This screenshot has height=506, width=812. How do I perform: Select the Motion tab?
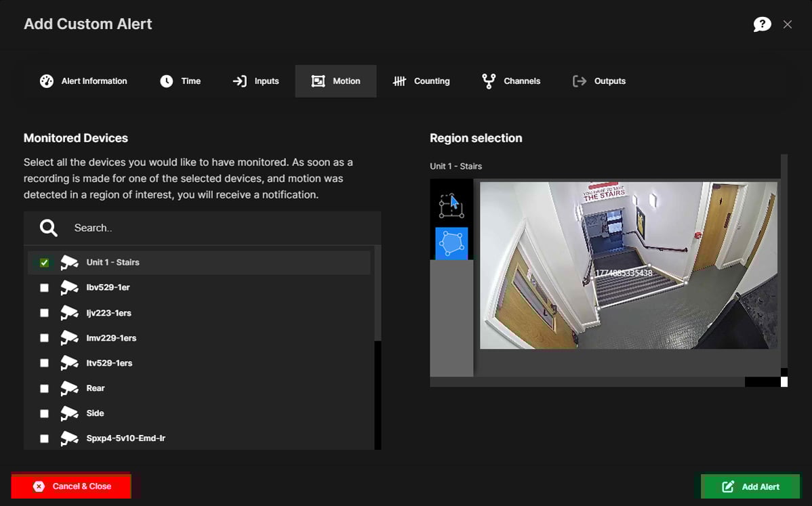pos(336,81)
